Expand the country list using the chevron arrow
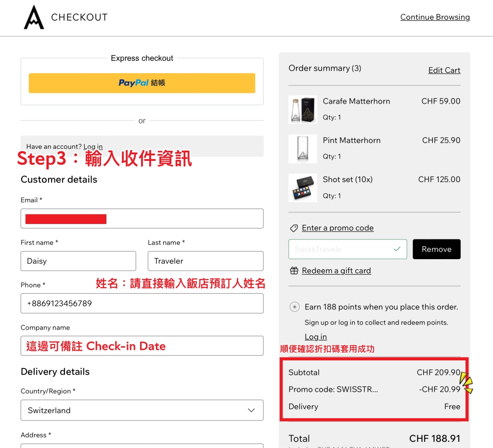Viewport: 493px width, 448px height. [x=251, y=410]
